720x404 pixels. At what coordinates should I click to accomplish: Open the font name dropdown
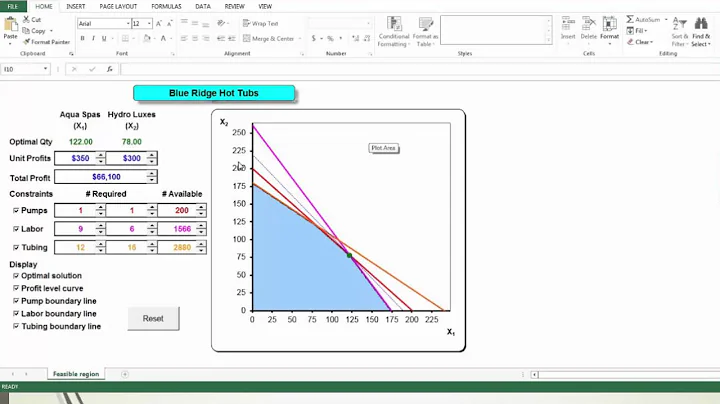(128, 23)
